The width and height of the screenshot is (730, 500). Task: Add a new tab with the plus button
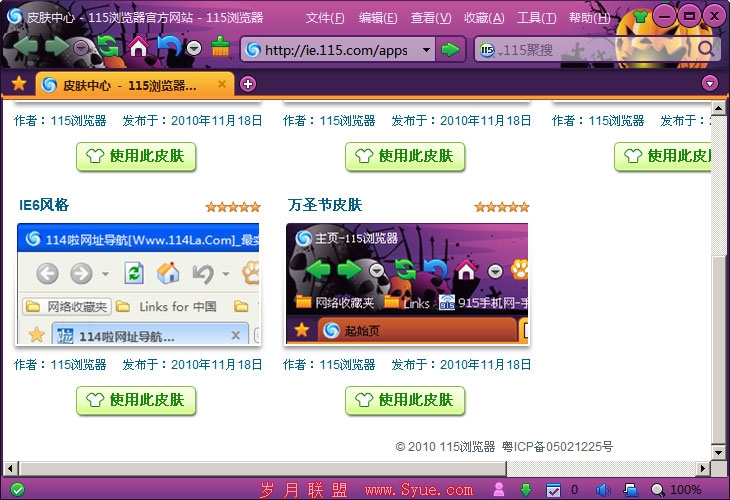point(248,84)
